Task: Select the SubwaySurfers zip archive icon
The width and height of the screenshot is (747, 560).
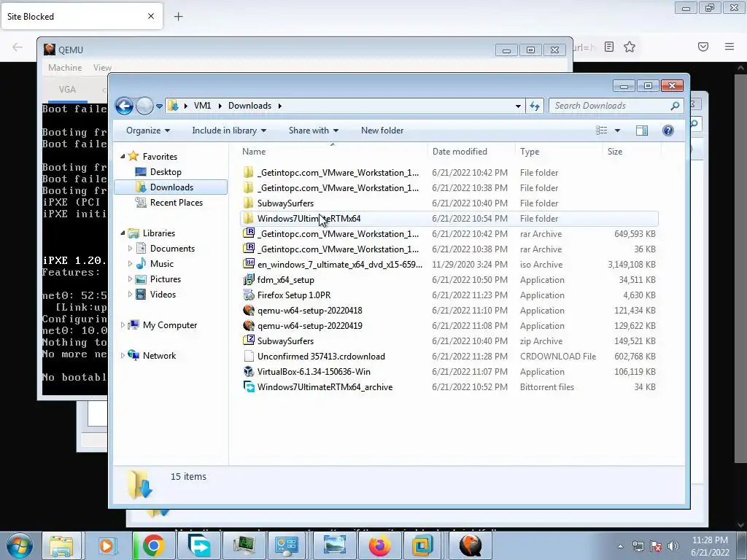Action: coord(249,341)
